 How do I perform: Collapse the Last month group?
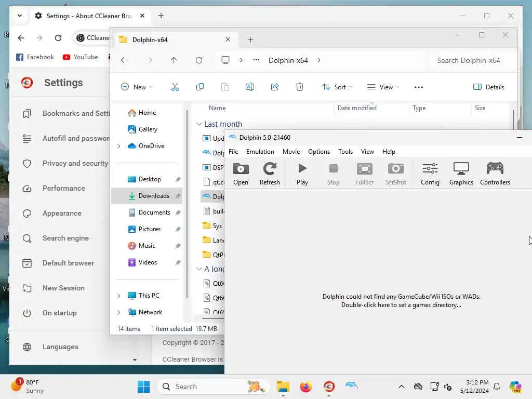[199, 124]
